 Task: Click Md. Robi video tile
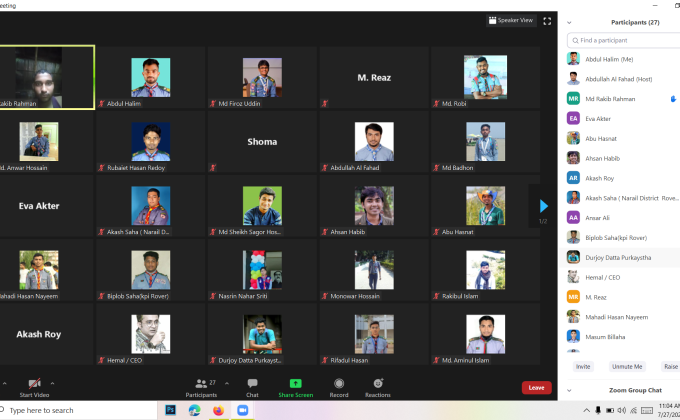click(485, 77)
